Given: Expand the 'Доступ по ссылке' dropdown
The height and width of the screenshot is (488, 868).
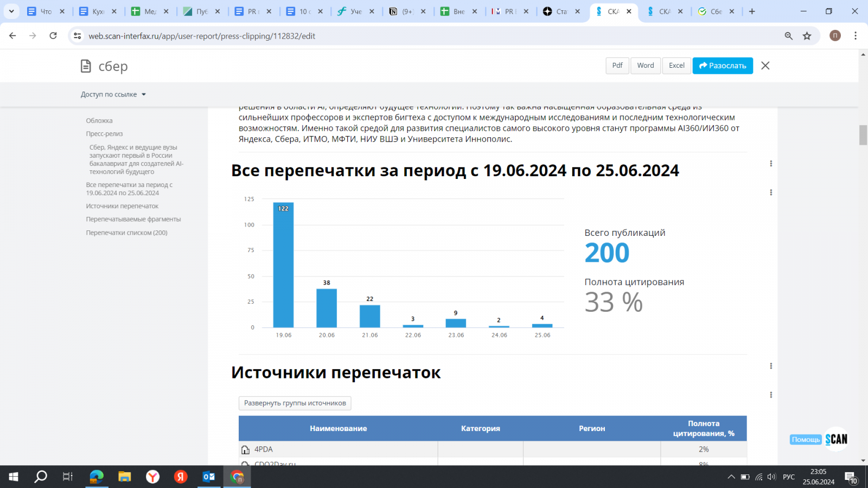Looking at the screenshot, I should pyautogui.click(x=113, y=94).
